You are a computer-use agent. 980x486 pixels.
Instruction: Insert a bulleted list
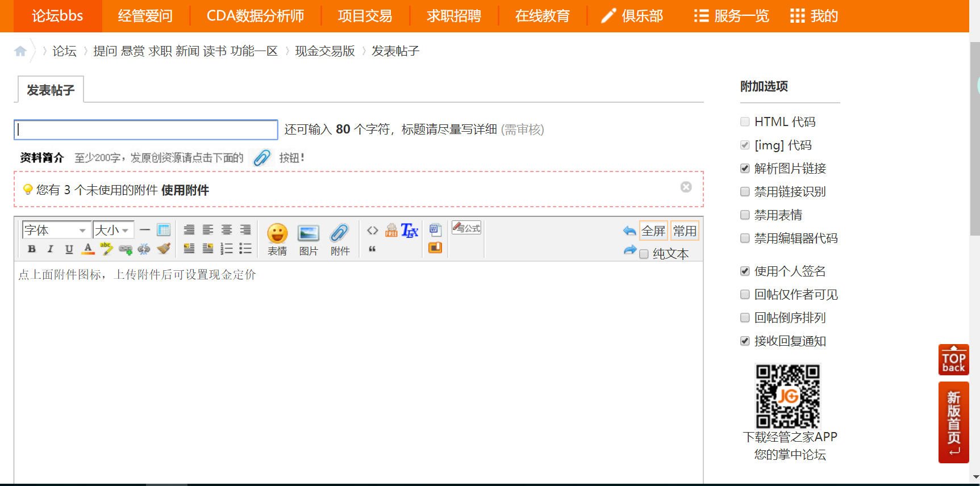pos(245,249)
